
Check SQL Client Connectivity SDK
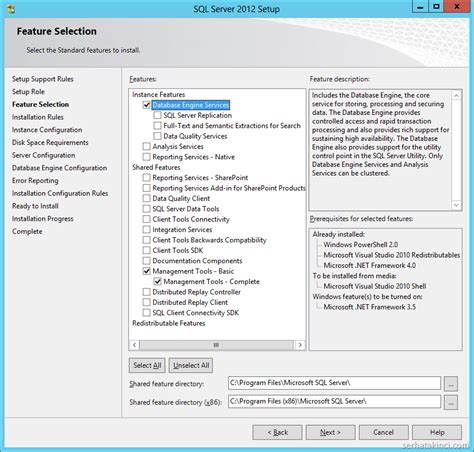(146, 313)
